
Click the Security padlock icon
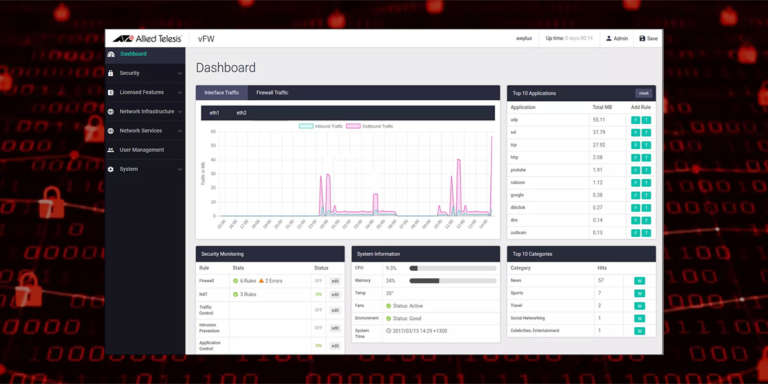111,73
